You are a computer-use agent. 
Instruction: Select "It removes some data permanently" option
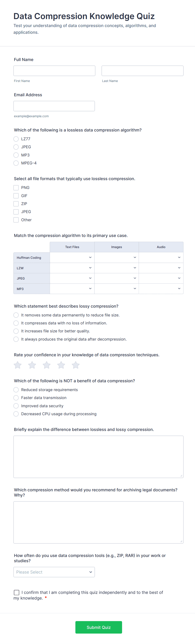coord(16,315)
